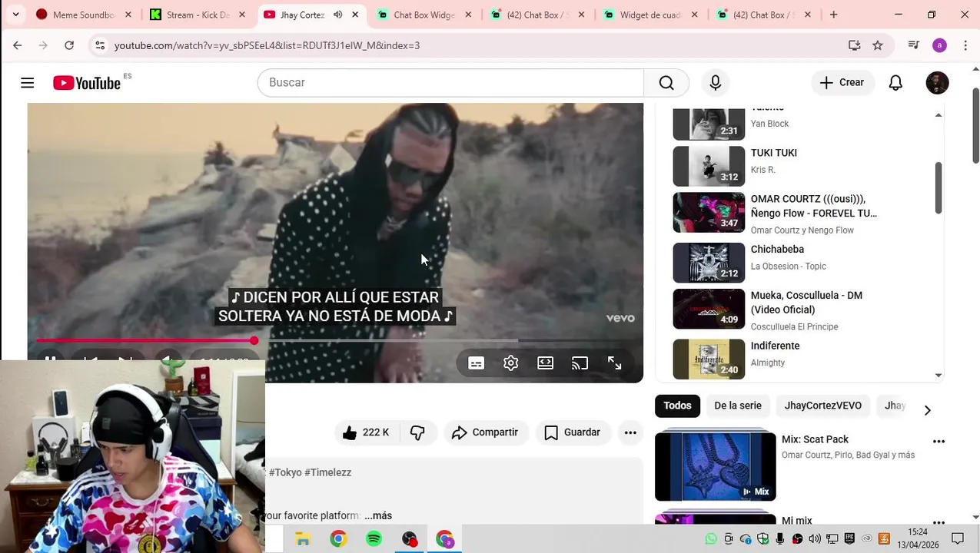The width and height of the screenshot is (980, 553).
Task: Cast the video with Play on TV
Action: 580,363
